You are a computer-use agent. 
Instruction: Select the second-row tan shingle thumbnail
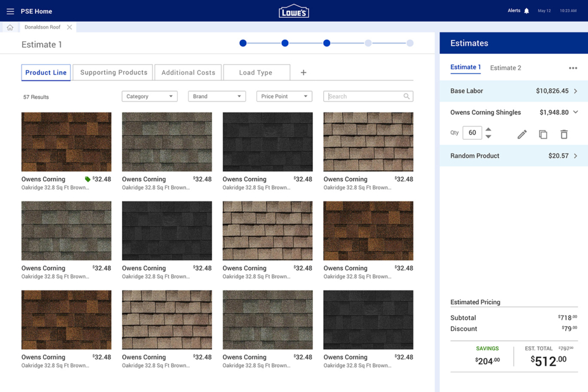tap(268, 231)
